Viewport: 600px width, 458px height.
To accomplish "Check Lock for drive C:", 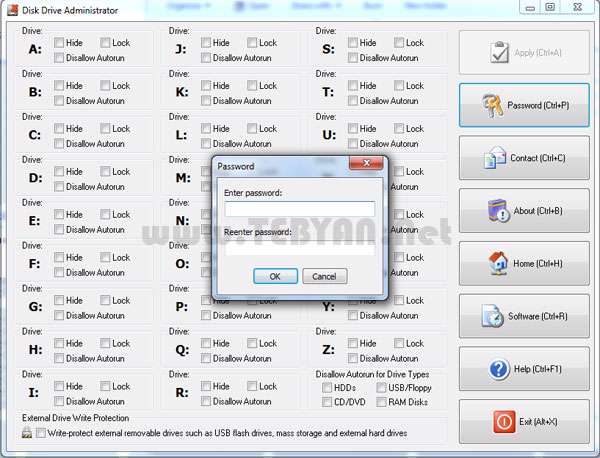I will [105, 128].
